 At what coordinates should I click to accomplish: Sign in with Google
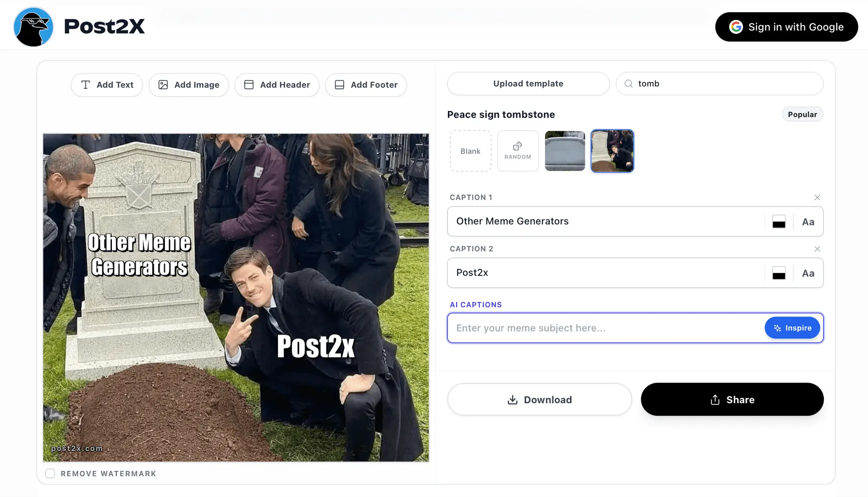point(786,27)
